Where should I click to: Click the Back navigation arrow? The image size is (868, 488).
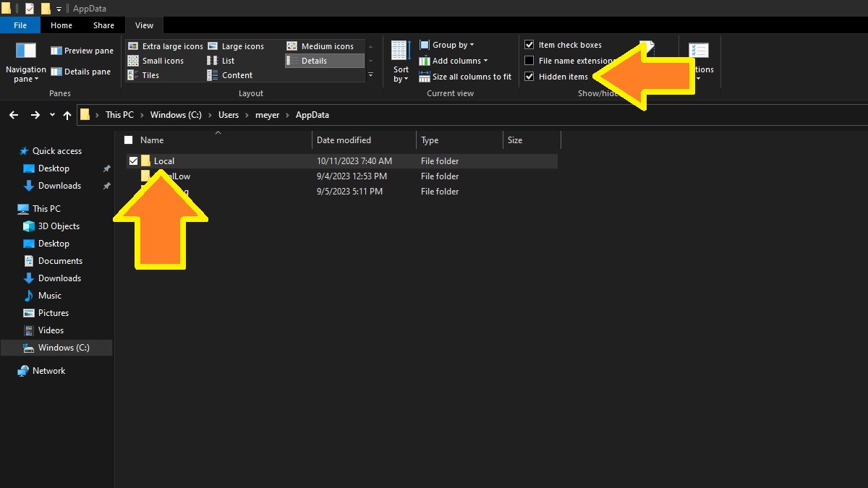[14, 115]
